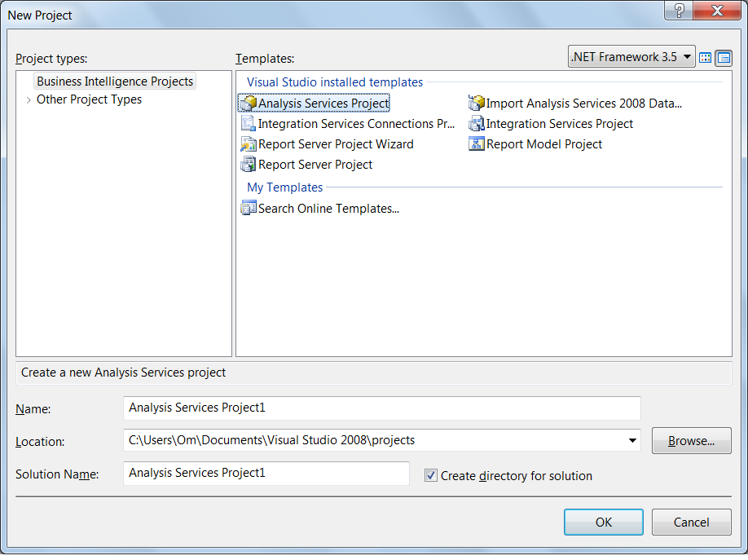Switch templates view to large icons
748x560 pixels.
[722, 58]
